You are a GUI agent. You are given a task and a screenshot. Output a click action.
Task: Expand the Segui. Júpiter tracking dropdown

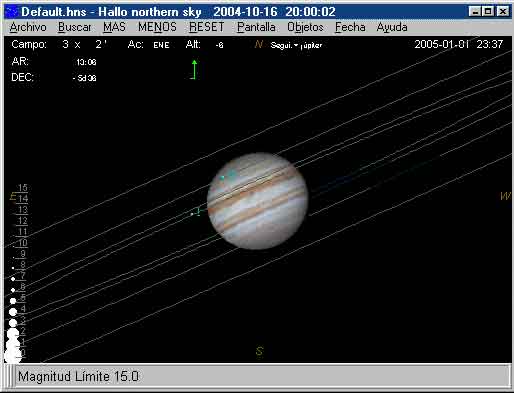[296, 45]
